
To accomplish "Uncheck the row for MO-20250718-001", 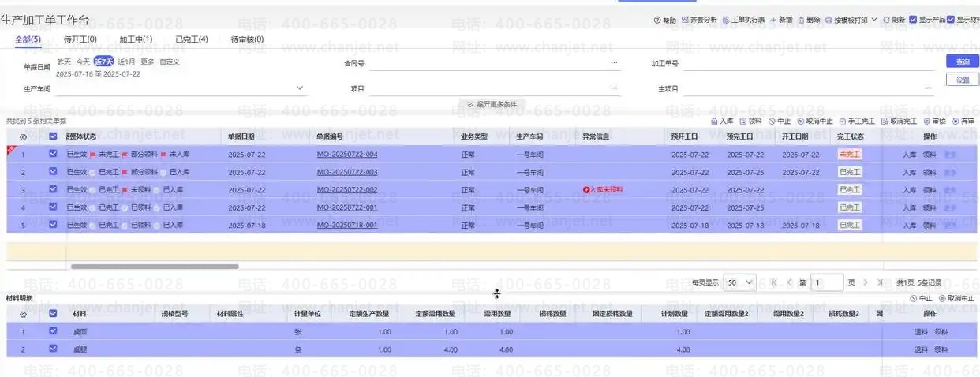I will tap(53, 224).
